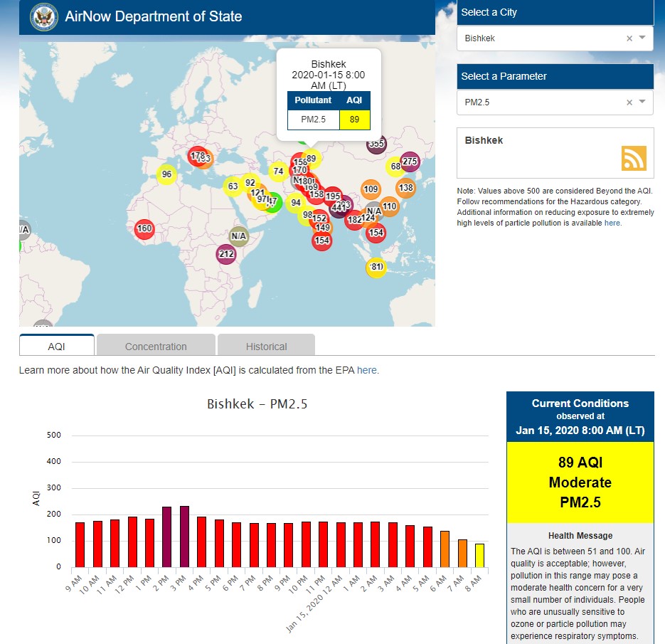The image size is (665, 644).
Task: Click the orange map marker showing 138
Action: (405, 189)
